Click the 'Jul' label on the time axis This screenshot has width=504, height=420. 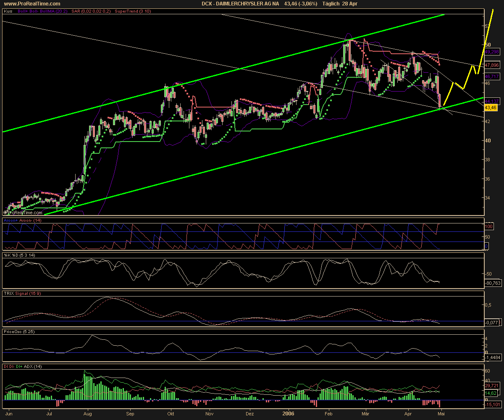click(49, 413)
